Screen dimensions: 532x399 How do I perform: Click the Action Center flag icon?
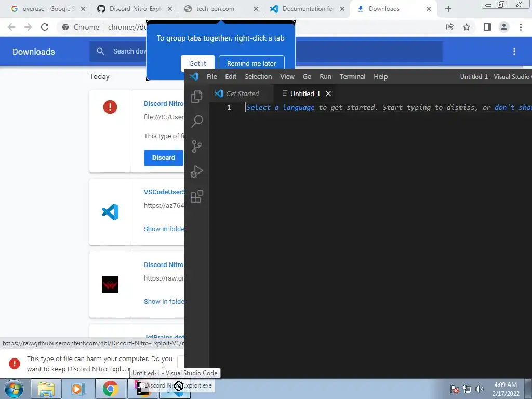pos(454,389)
